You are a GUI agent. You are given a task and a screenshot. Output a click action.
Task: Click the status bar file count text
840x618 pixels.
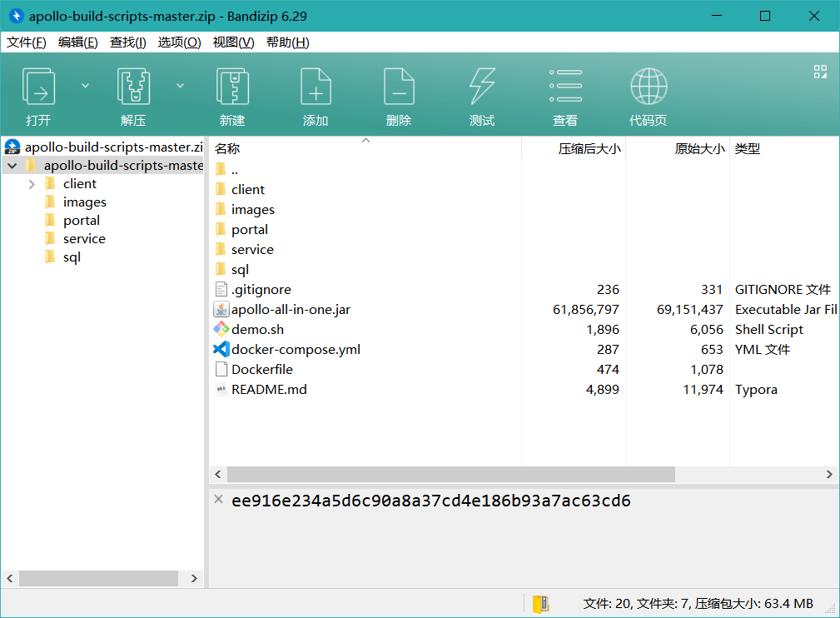click(698, 604)
